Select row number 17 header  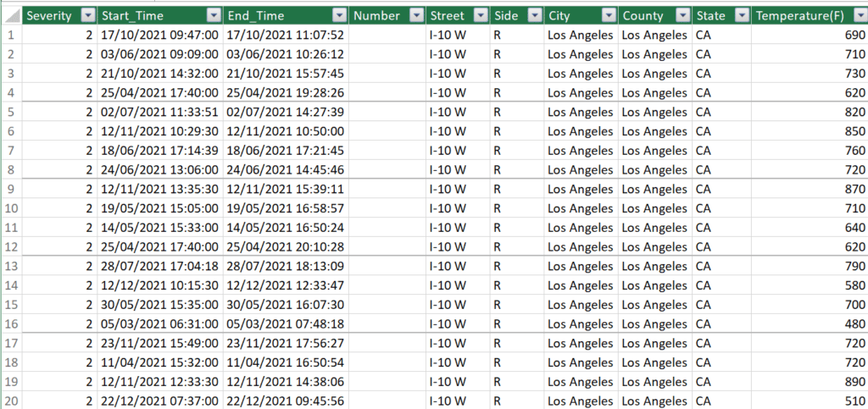click(x=11, y=343)
